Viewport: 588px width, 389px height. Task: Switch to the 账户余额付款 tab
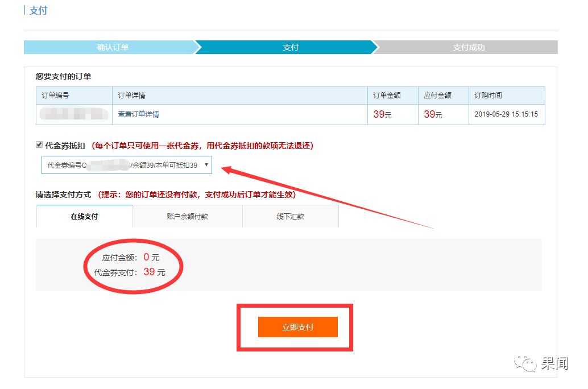[x=188, y=216]
